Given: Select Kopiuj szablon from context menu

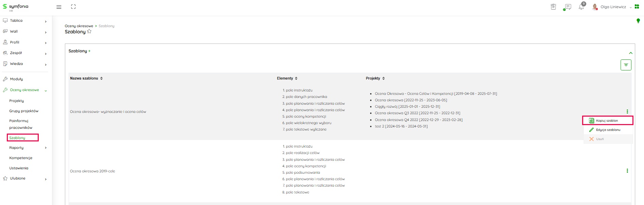Looking at the screenshot, I should tap(607, 121).
